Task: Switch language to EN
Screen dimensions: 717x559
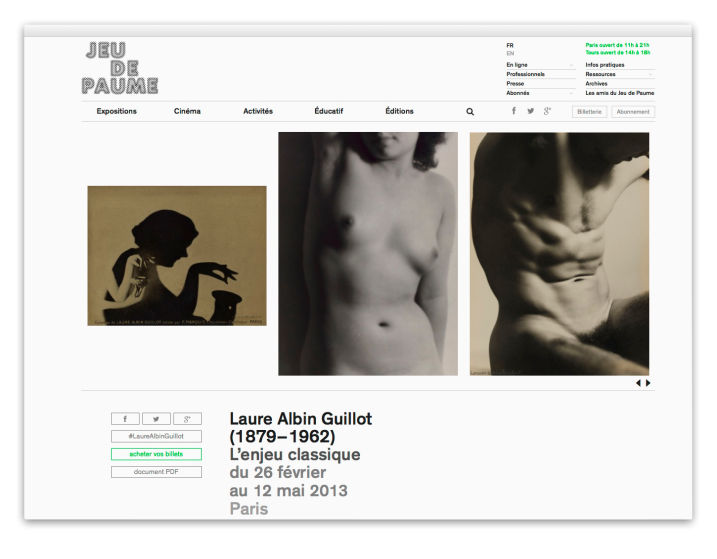Action: pos(510,53)
